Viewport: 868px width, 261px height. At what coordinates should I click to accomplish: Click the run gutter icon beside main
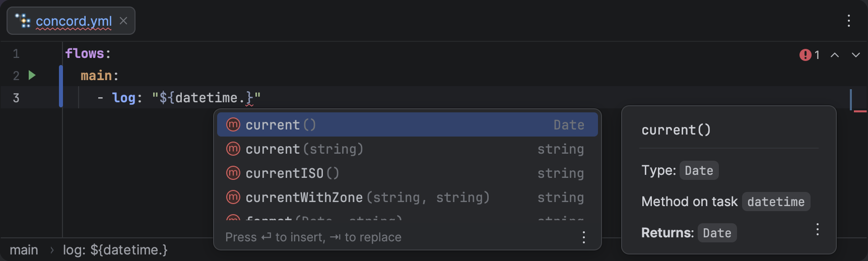click(x=32, y=76)
